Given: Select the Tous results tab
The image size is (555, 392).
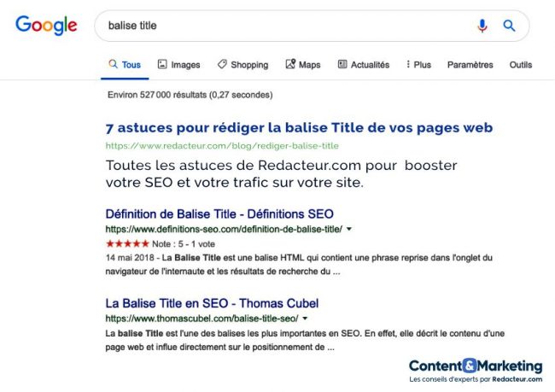Looking at the screenshot, I should [124, 65].
